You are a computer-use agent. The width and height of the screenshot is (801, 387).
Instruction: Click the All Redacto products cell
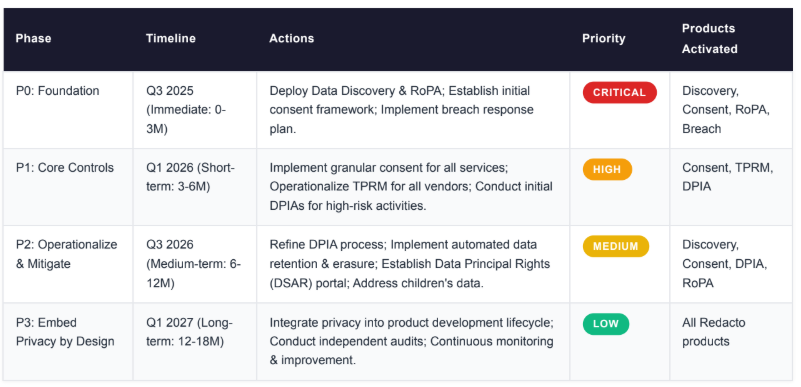pos(731,342)
